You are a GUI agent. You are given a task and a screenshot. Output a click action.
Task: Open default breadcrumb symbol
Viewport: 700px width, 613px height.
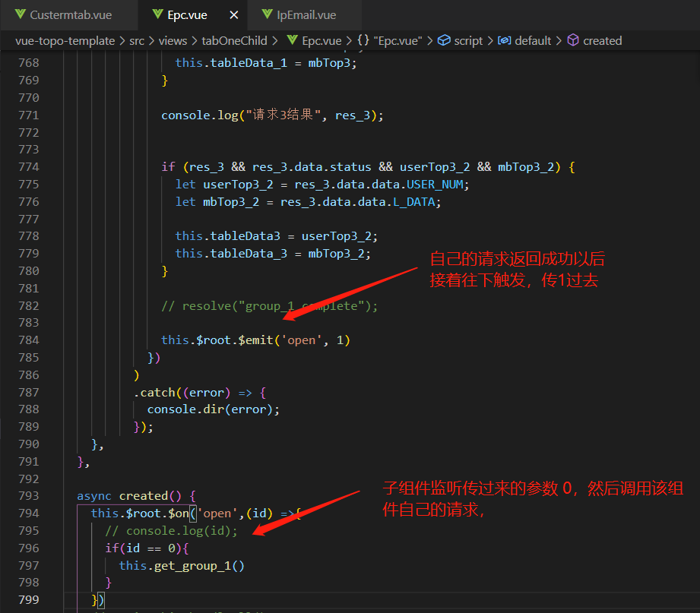(x=533, y=40)
